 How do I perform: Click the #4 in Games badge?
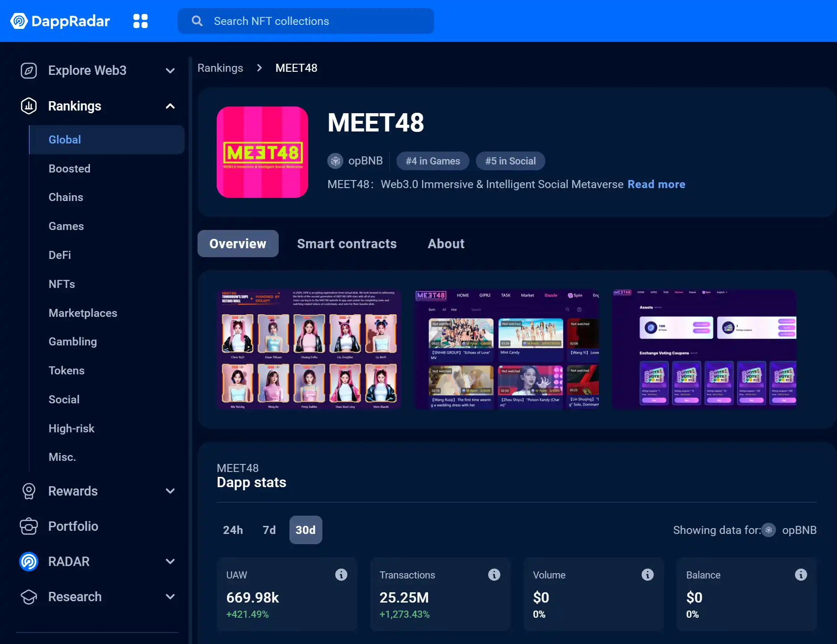pos(433,161)
